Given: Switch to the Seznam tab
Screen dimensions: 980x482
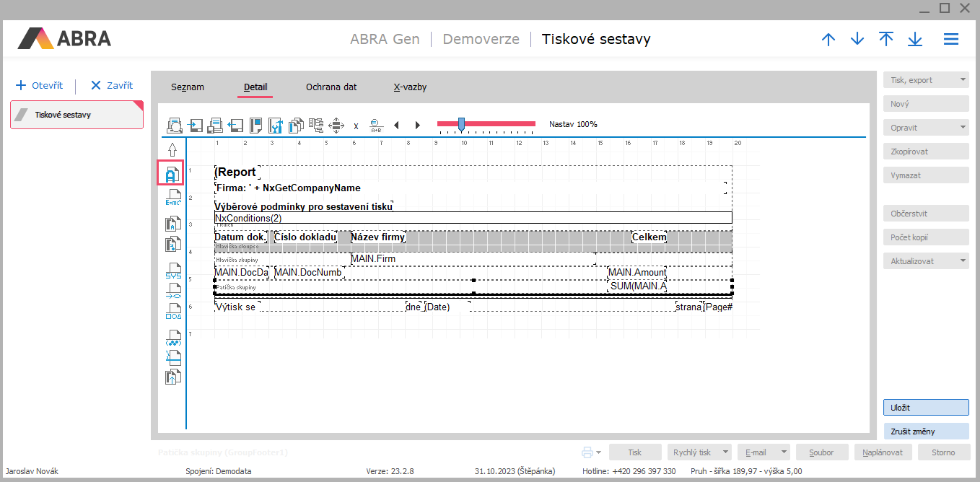Looking at the screenshot, I should (x=188, y=87).
